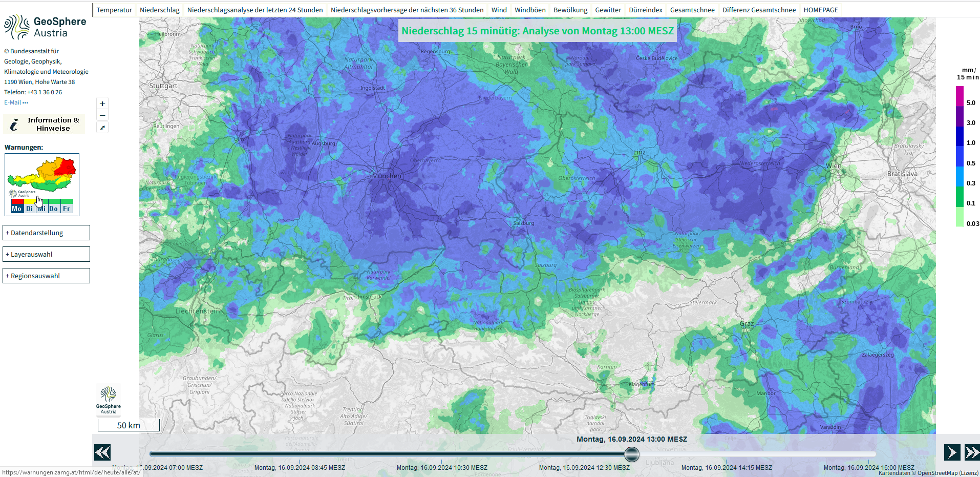Step back with the double-arrow rewind button
The height and width of the screenshot is (477, 980).
tap(102, 452)
